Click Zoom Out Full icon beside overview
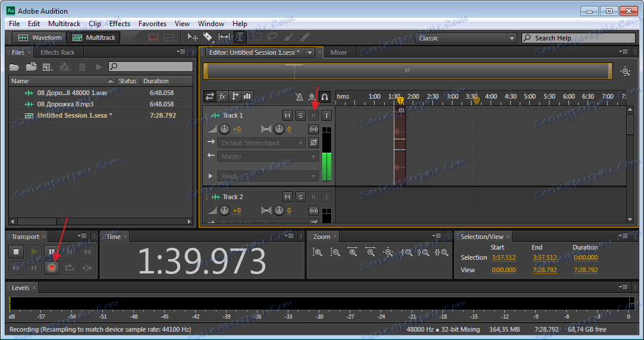 pos(625,71)
